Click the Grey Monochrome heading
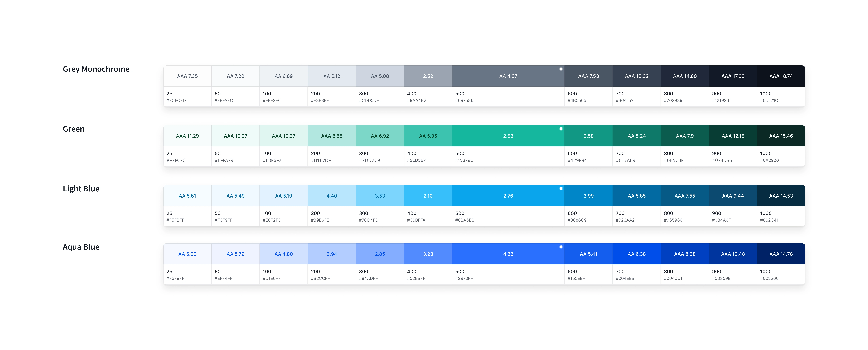This screenshot has width=868, height=350. (96, 69)
